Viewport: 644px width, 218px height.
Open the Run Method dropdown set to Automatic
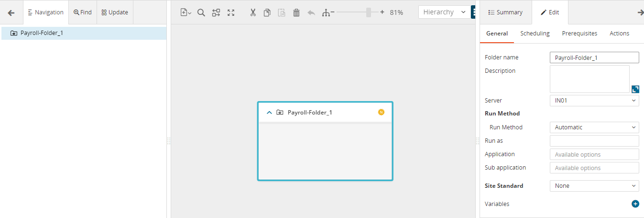click(x=594, y=127)
